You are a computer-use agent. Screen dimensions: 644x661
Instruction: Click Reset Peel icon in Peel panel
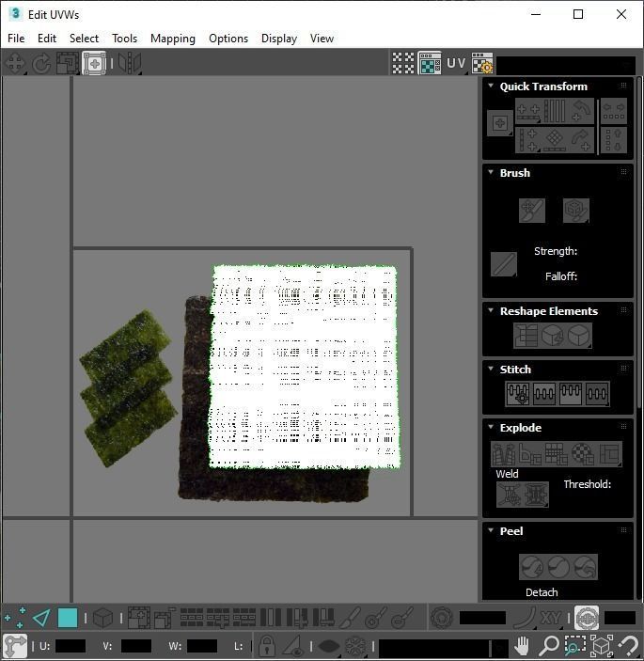[x=585, y=567]
